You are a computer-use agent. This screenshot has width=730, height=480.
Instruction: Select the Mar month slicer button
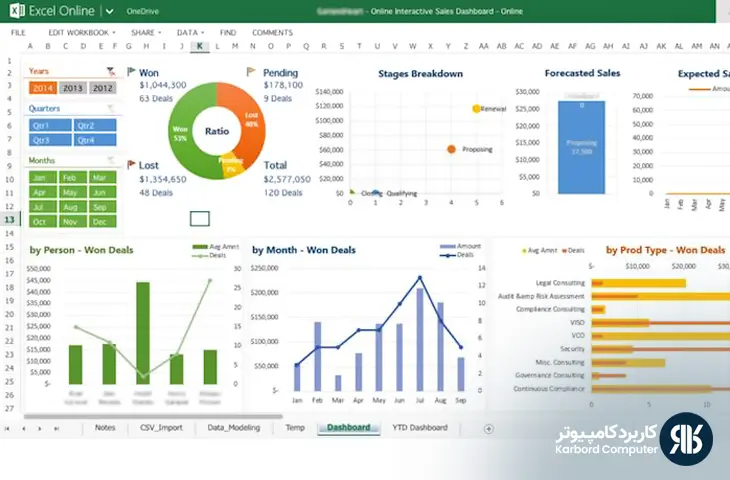coord(102,177)
